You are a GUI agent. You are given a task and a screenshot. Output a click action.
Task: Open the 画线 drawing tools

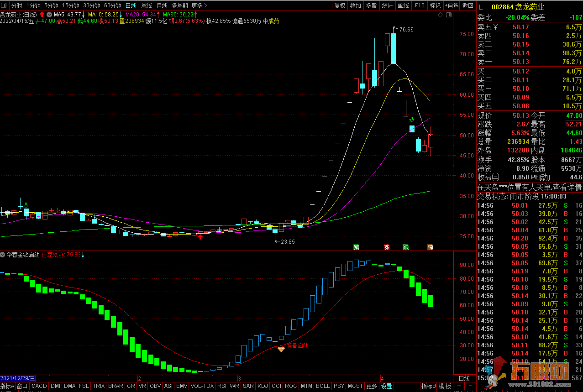[403, 5]
